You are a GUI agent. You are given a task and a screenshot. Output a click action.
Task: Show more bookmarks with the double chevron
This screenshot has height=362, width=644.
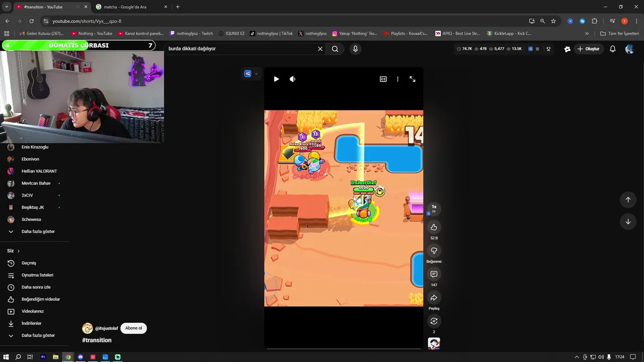(x=587, y=34)
